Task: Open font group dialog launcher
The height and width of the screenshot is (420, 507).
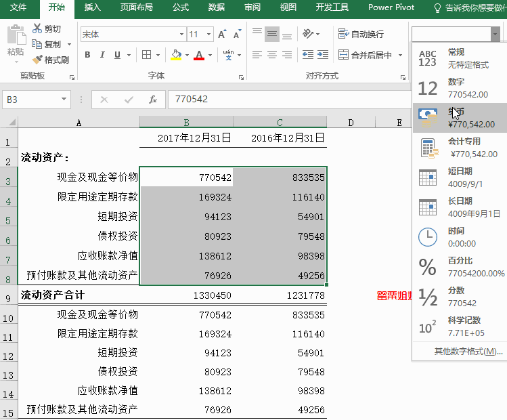Action: click(x=241, y=77)
